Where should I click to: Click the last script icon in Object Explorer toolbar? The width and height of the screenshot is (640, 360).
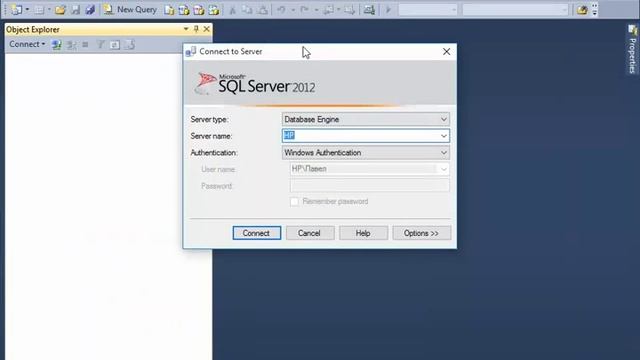coord(130,44)
